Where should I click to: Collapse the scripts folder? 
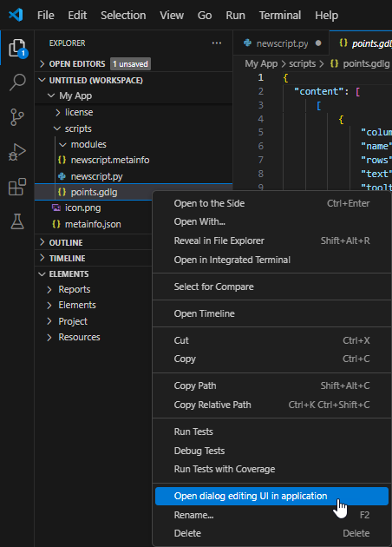tap(57, 129)
